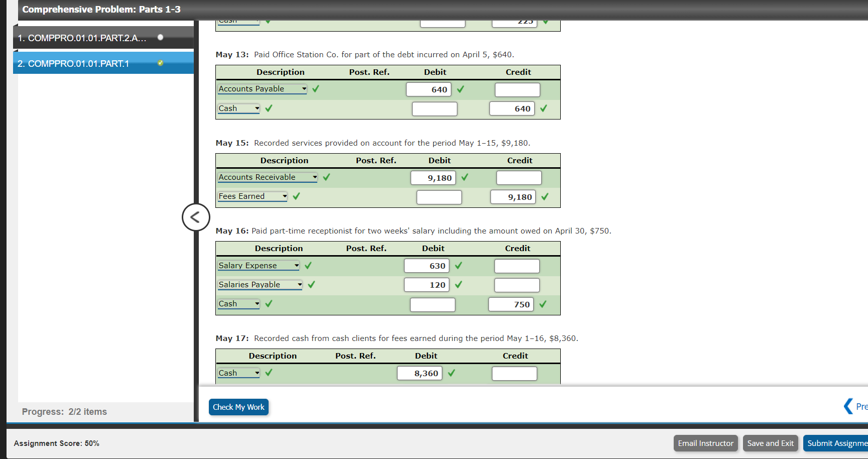Click green checkmark next to Fees Earned dropdown
This screenshot has width=868, height=459.
(x=296, y=196)
